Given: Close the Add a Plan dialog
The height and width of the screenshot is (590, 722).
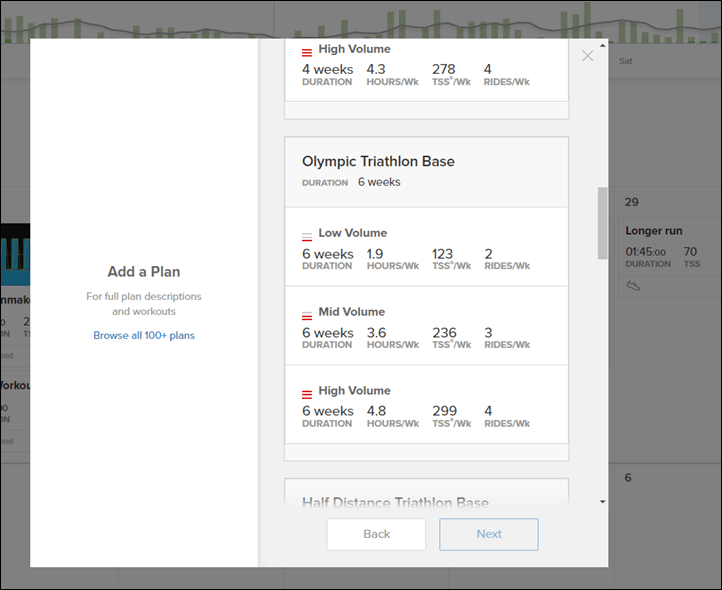Looking at the screenshot, I should (x=587, y=56).
